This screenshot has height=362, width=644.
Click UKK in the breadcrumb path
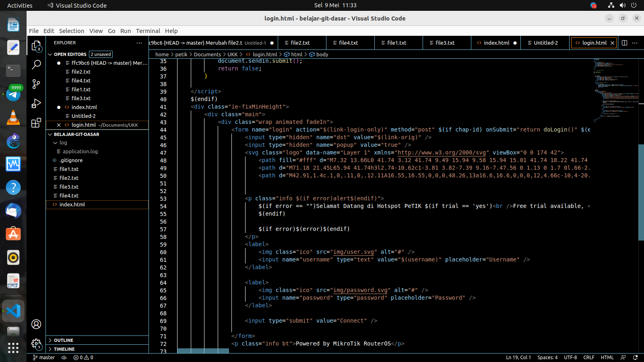233,54
